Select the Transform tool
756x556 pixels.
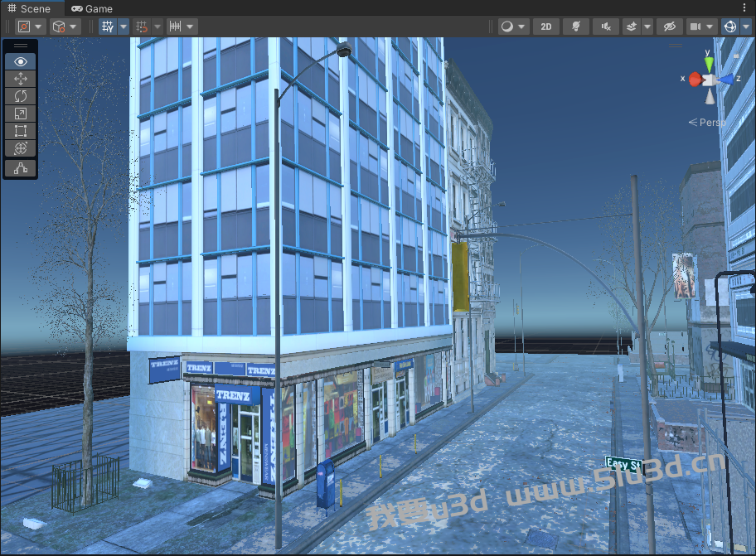click(x=20, y=148)
